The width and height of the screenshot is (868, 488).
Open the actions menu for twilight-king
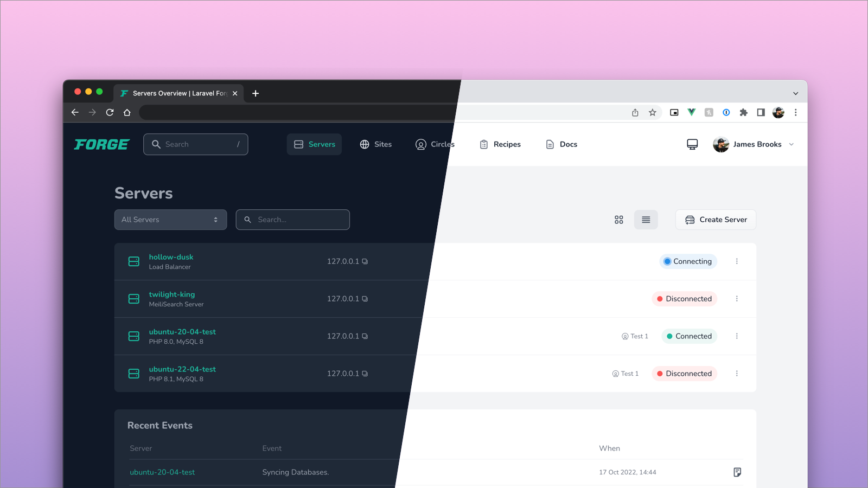click(737, 299)
